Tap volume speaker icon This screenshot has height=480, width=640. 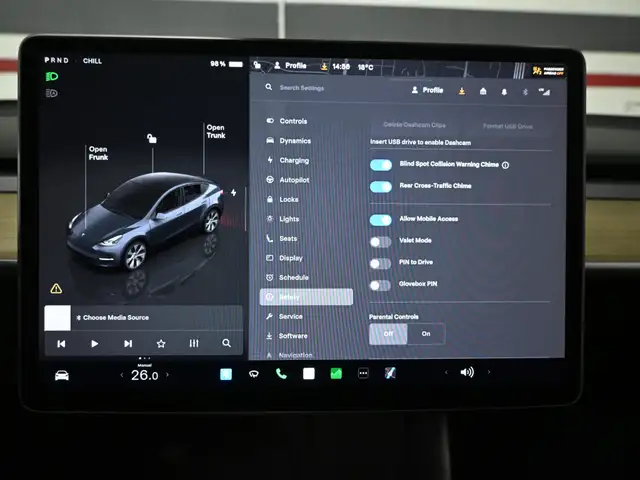coord(467,372)
